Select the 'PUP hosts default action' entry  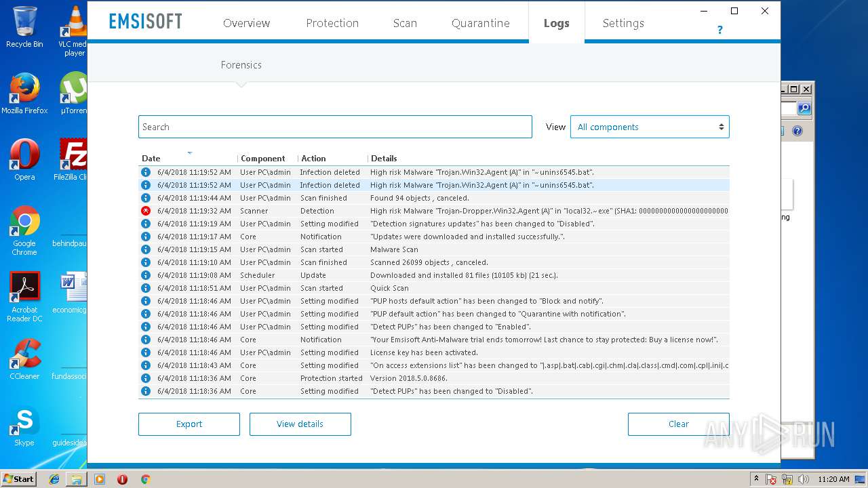[x=434, y=301]
